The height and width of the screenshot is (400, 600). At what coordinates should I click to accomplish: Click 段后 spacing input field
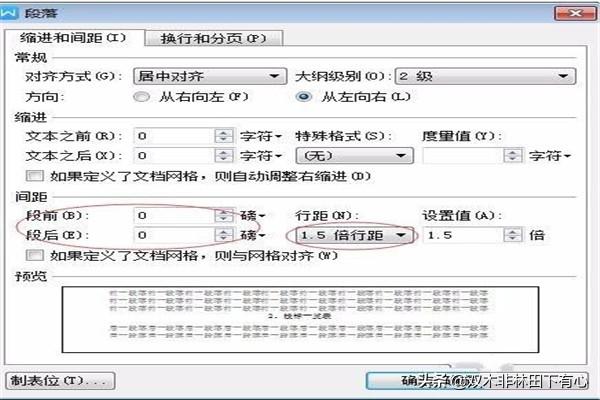tap(174, 235)
